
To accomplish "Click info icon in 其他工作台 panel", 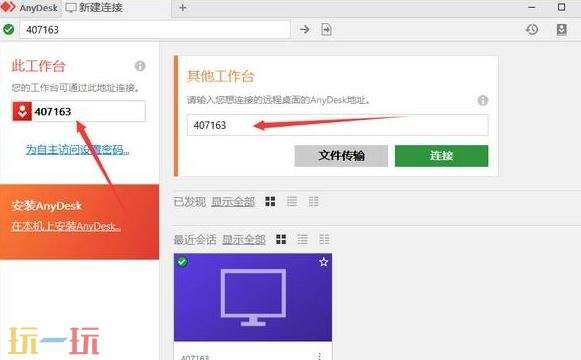I will point(483,100).
